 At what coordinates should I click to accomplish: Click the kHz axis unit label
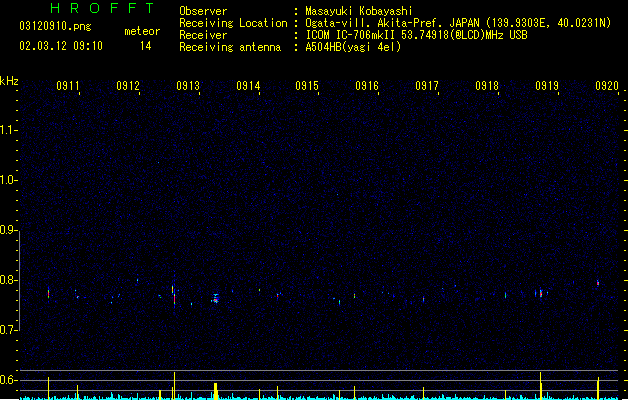[9, 81]
